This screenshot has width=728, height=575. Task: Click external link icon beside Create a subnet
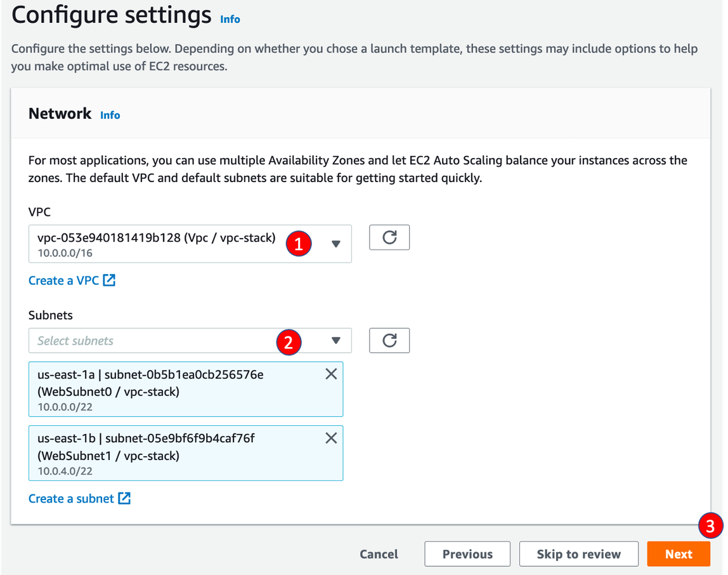point(124,499)
